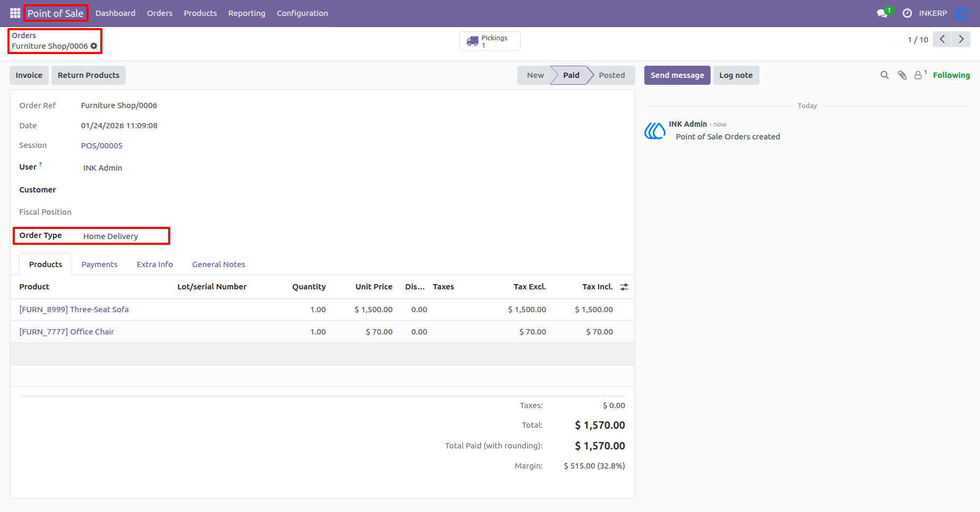Click the Pickings truck smart button
Viewport: 980px width, 512px height.
tap(489, 41)
